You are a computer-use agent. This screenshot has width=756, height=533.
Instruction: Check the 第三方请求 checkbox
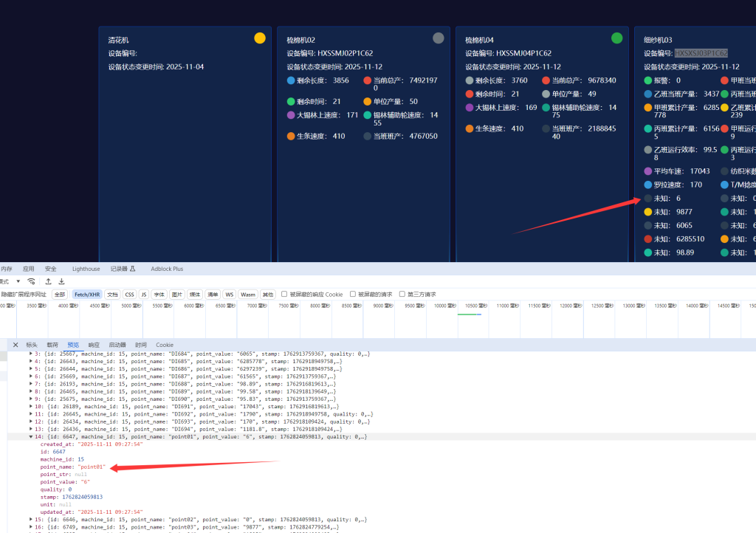pos(402,294)
